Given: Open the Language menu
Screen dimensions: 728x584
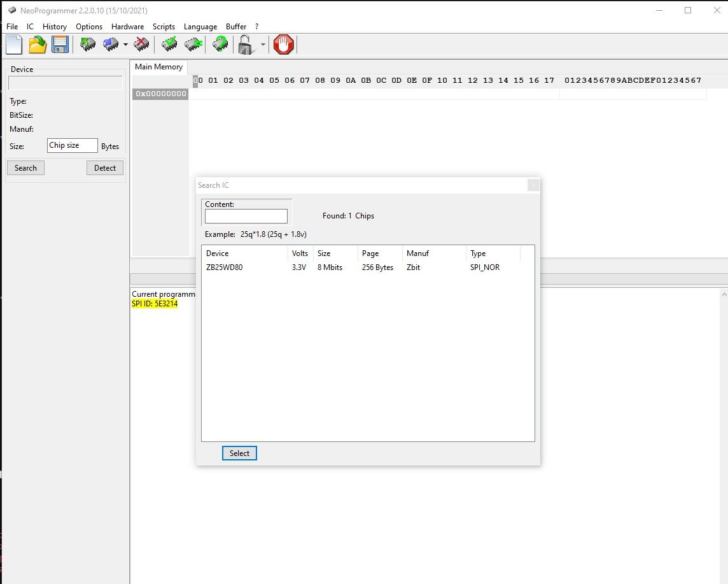Looking at the screenshot, I should click(x=200, y=27).
